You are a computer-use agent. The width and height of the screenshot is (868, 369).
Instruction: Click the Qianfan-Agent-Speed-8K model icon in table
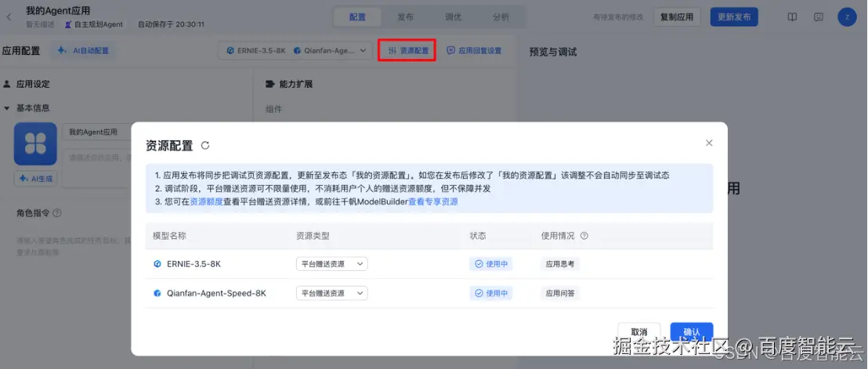(x=157, y=293)
